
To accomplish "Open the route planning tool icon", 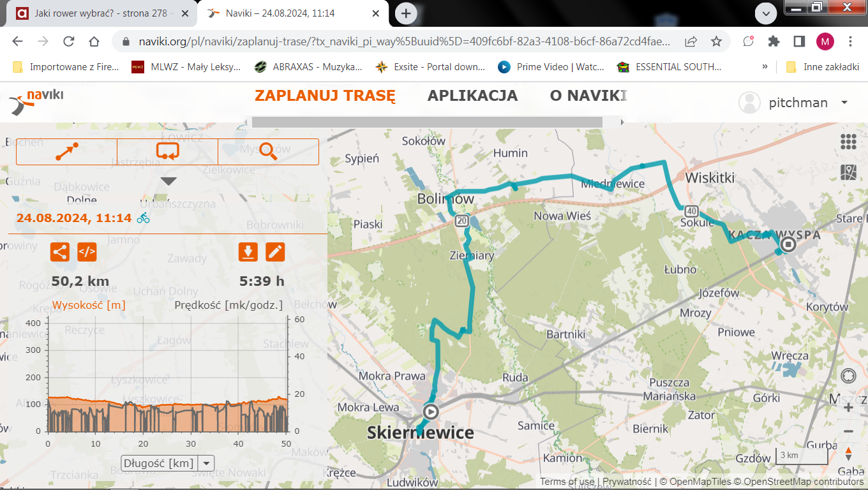I will pyautogui.click(x=66, y=152).
